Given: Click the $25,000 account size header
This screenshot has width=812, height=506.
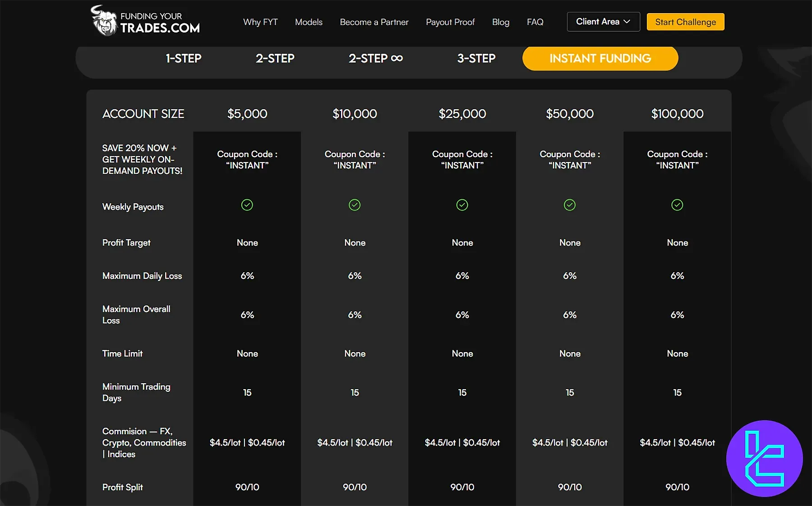Looking at the screenshot, I should pos(462,114).
